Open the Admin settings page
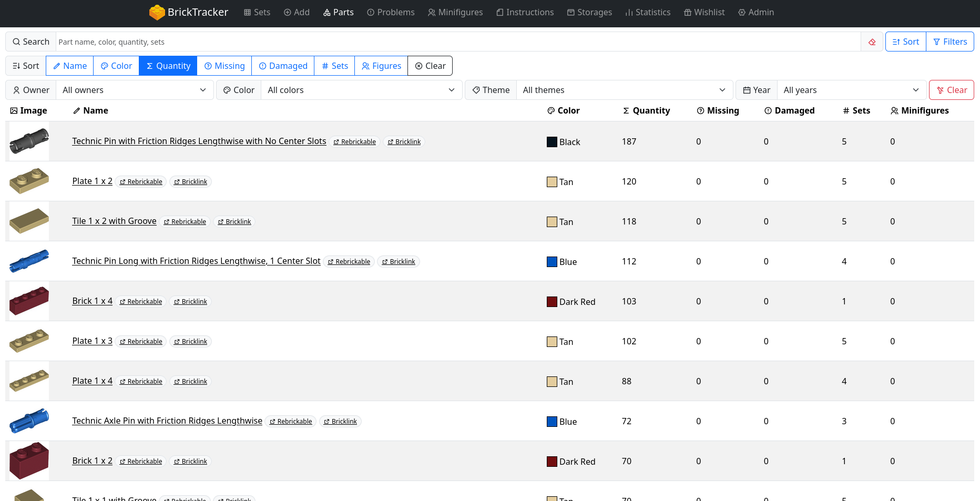Screen dimensions: 980x501 coord(756,12)
